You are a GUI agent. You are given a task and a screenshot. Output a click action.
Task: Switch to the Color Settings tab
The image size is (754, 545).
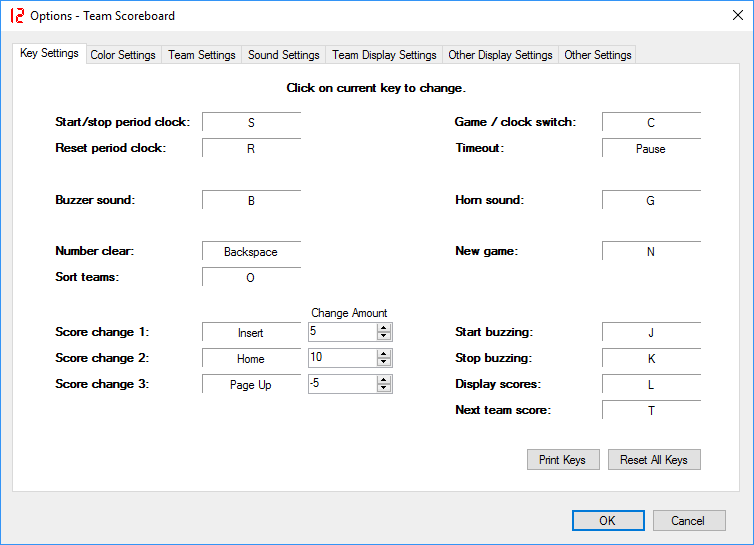pyautogui.click(x=123, y=55)
